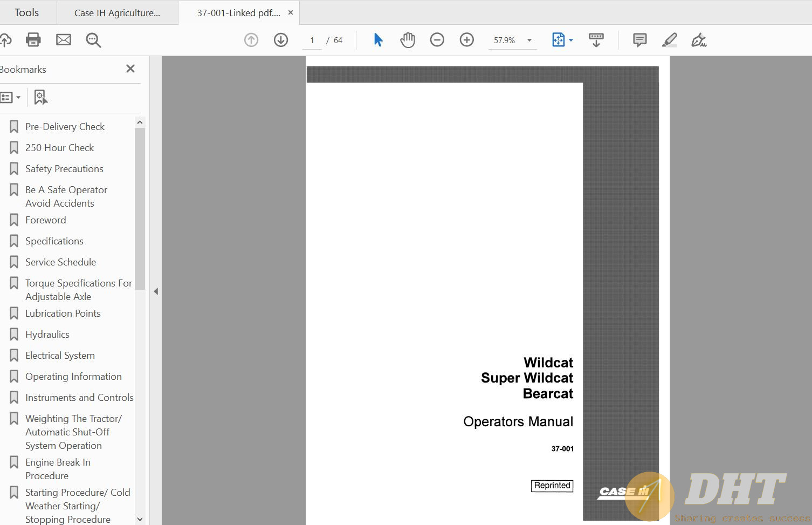
Task: Open the 250 Hour Check bookmark
Action: tap(59, 148)
